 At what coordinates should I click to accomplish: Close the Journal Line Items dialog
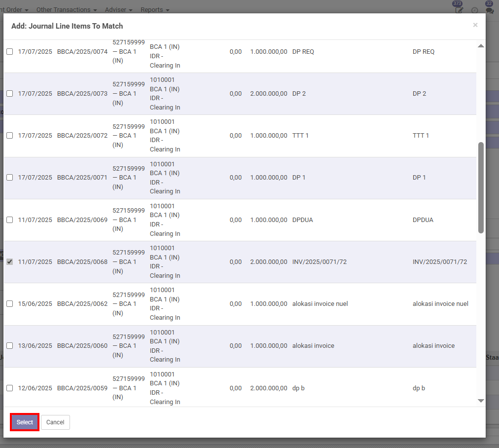(x=475, y=25)
